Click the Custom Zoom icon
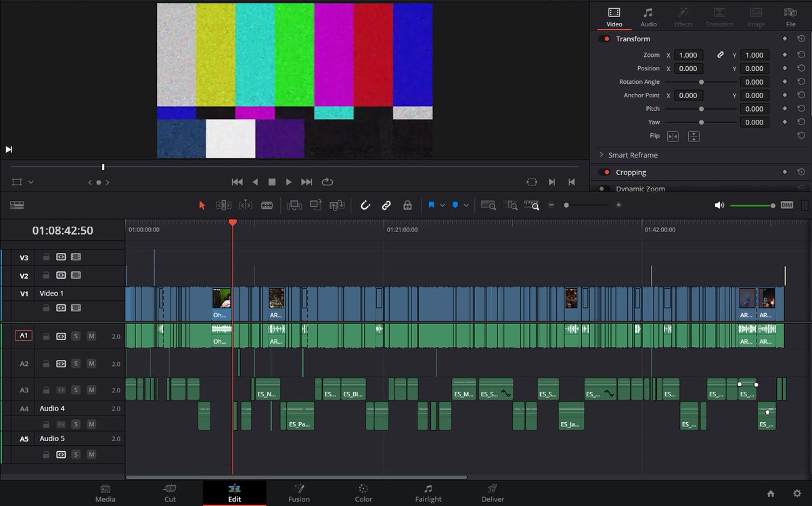The image size is (812, 506). 533,205
